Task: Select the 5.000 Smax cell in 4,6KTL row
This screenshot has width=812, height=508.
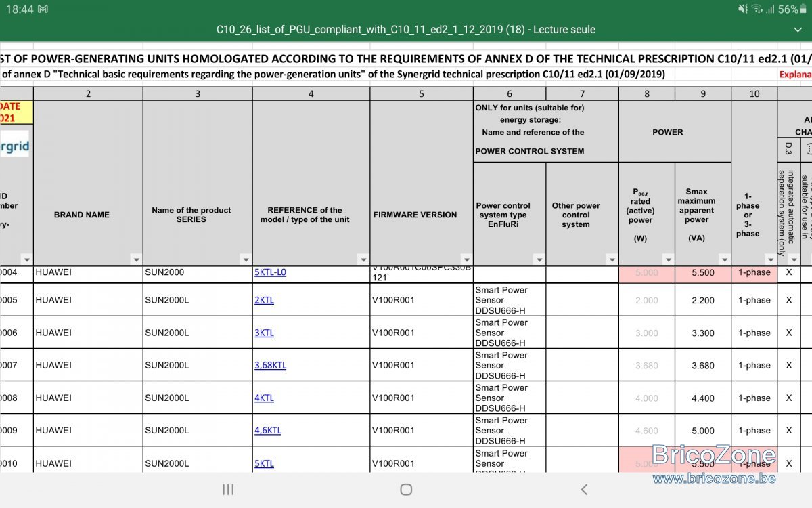Action: [x=703, y=430]
